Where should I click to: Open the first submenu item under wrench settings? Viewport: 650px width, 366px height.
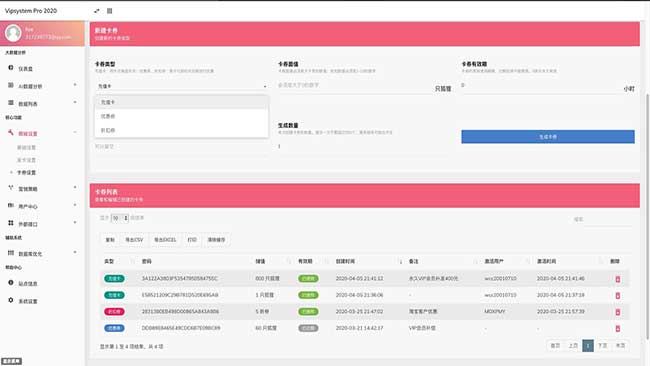[x=26, y=148]
